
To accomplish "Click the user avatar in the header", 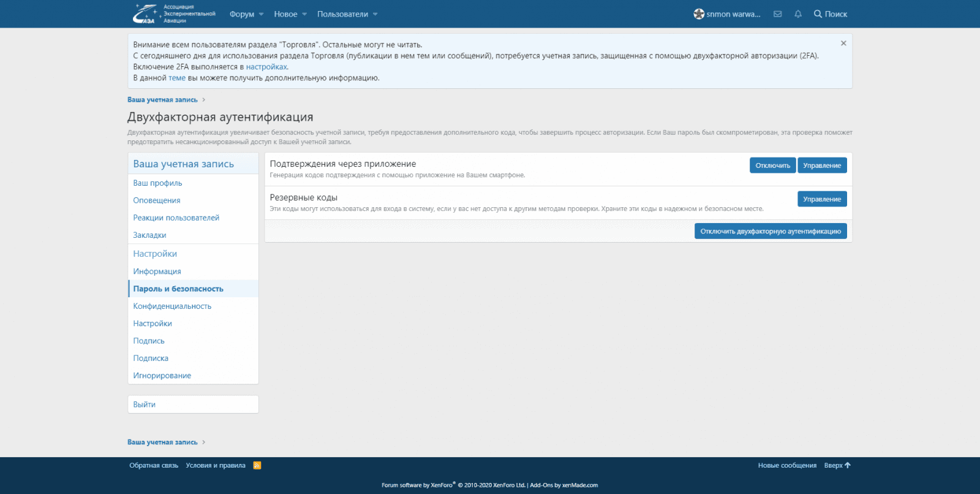I will [x=699, y=14].
